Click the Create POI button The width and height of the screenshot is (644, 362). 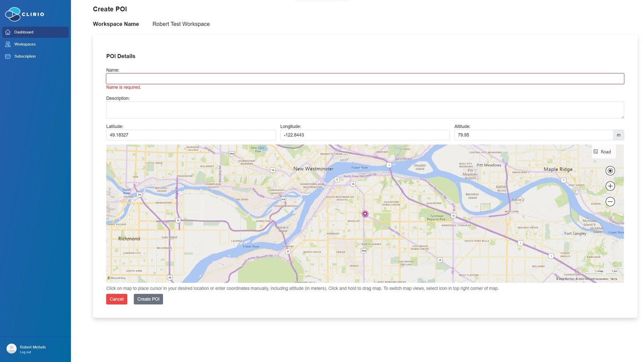[x=149, y=299]
